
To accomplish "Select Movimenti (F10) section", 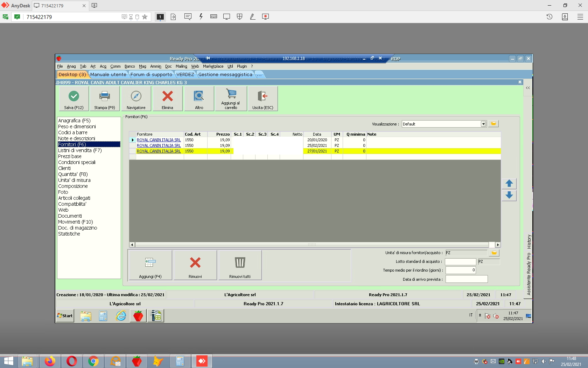I will click(x=75, y=222).
